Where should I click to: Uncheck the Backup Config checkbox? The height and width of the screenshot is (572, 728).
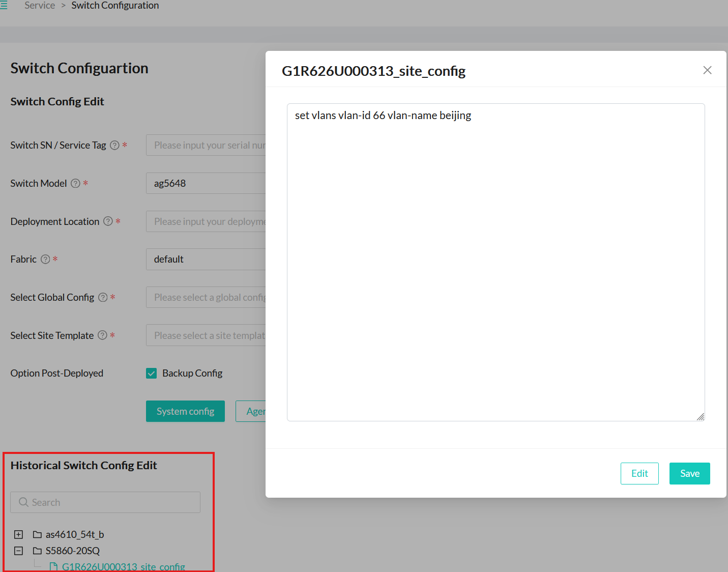(x=152, y=374)
